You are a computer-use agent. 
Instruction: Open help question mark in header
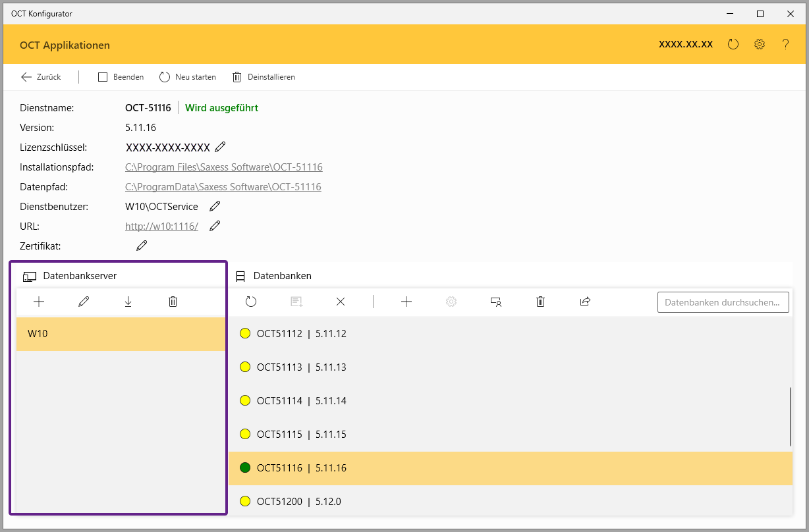(785, 45)
